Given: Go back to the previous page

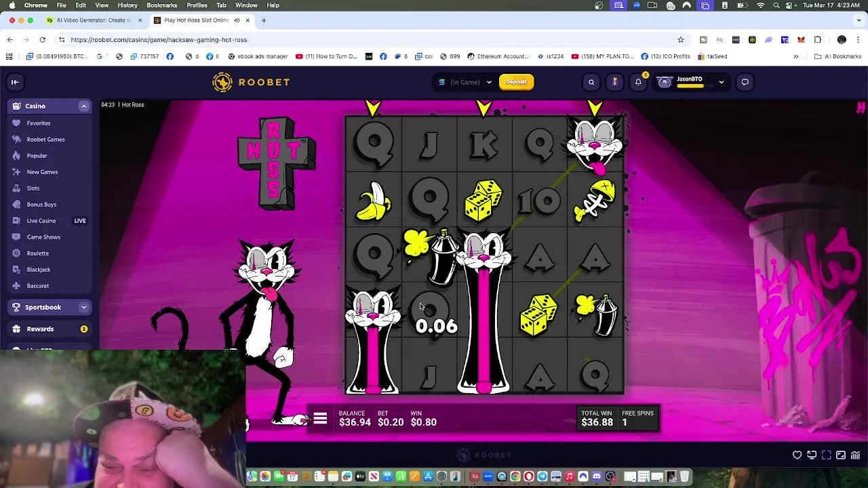Looking at the screenshot, I should coord(10,39).
